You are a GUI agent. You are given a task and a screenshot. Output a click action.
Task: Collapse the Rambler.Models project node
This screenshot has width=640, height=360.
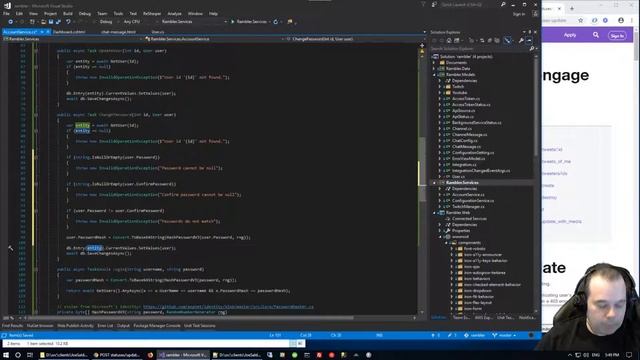(x=434, y=75)
